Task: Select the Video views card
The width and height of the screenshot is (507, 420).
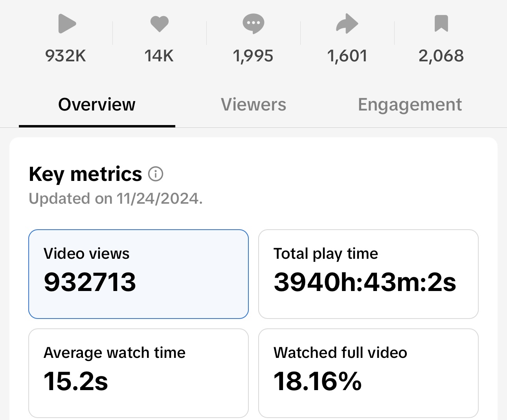Action: point(138,274)
